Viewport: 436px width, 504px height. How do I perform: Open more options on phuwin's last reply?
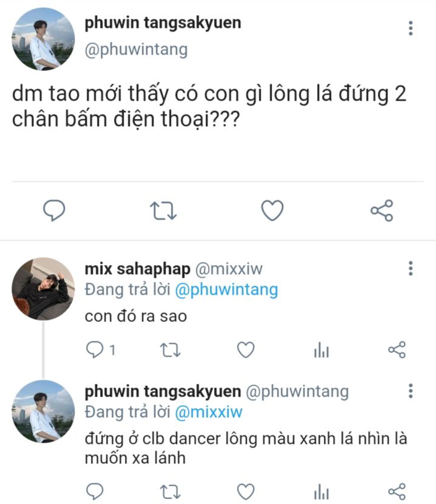411,391
